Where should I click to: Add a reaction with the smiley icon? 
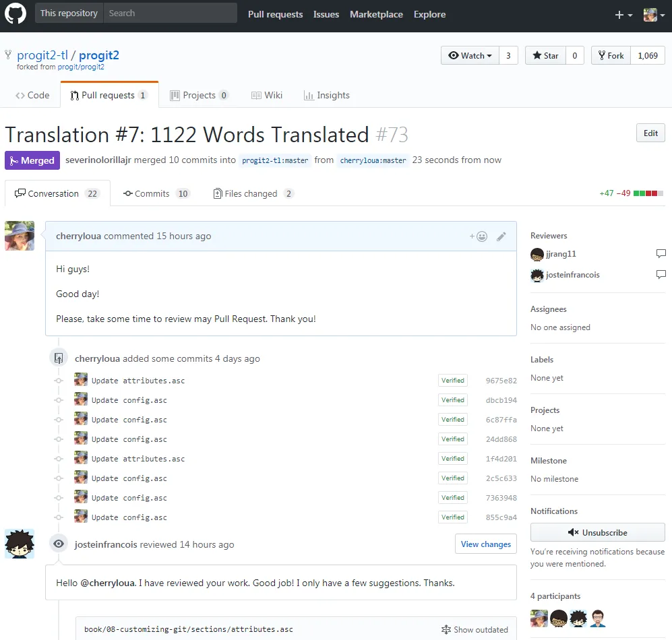479,236
